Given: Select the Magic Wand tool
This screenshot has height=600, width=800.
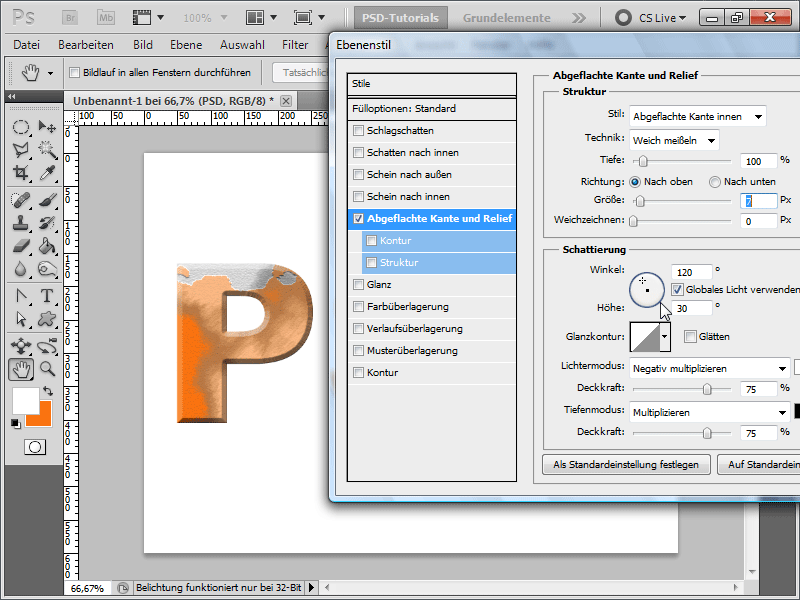Looking at the screenshot, I should click(x=47, y=149).
